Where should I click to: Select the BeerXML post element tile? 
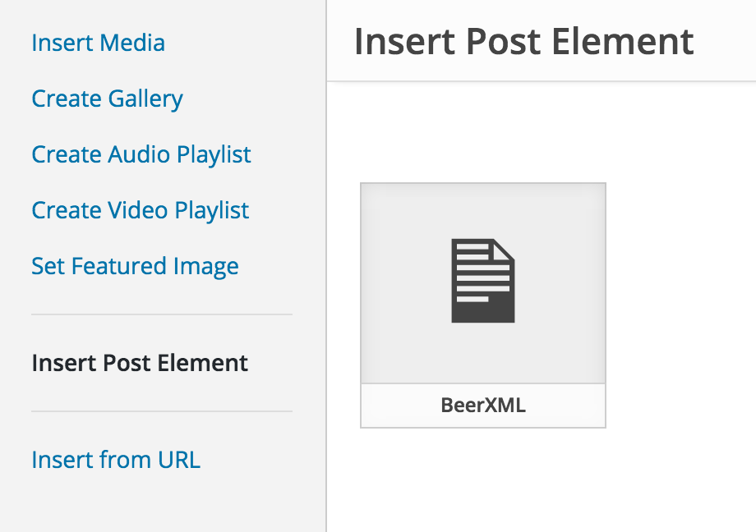coord(483,305)
